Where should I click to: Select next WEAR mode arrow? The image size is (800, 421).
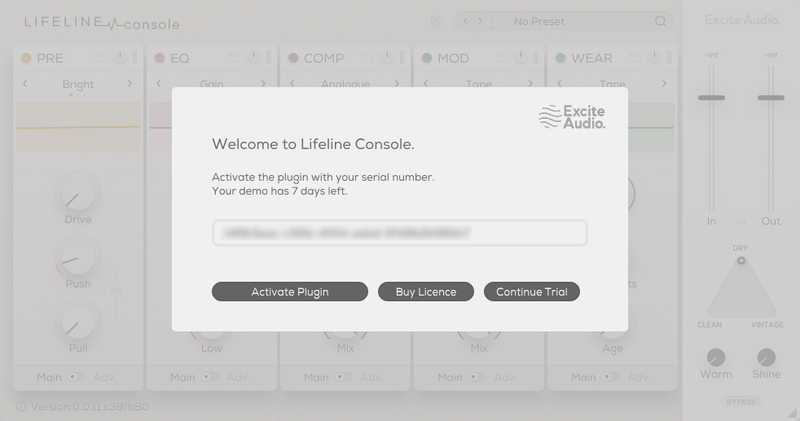point(664,83)
